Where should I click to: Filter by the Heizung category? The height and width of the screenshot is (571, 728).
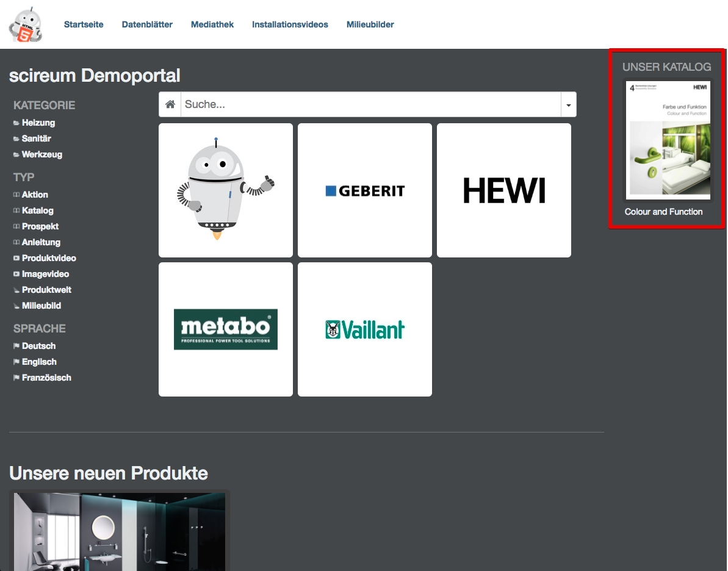[38, 123]
